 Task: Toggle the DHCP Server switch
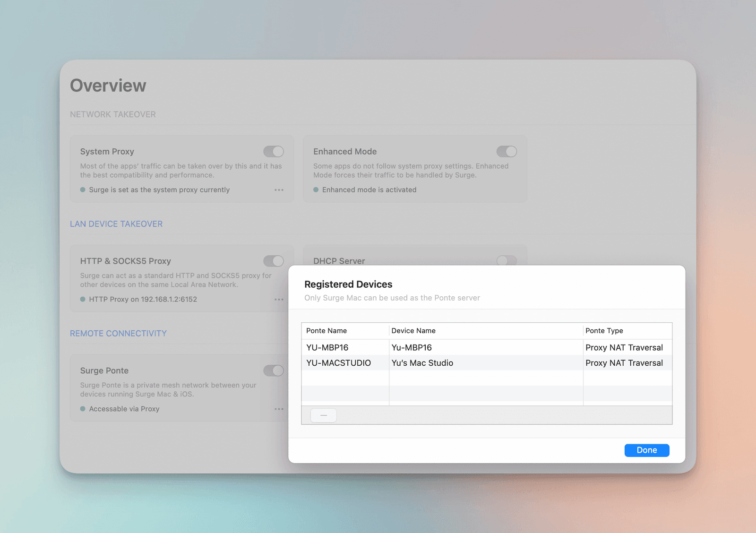507,260
